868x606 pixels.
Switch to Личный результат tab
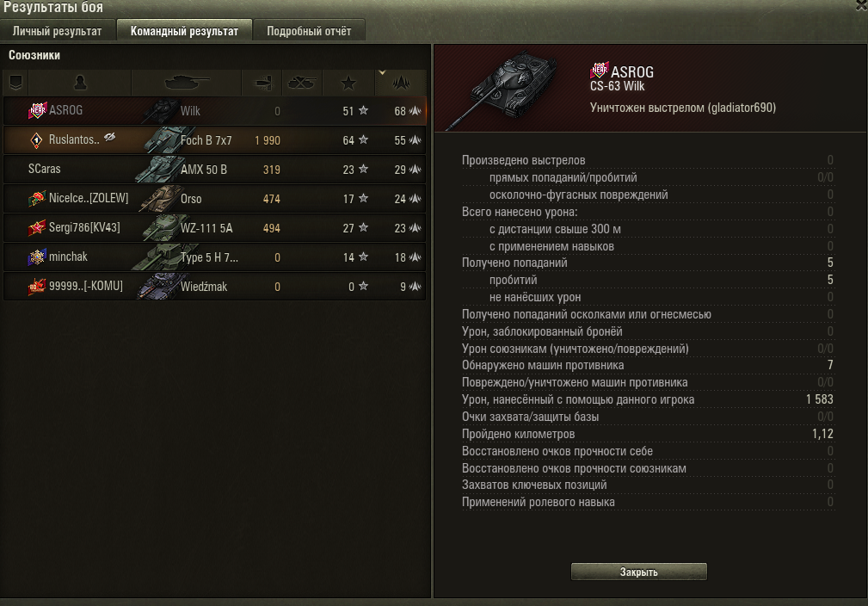click(x=57, y=31)
